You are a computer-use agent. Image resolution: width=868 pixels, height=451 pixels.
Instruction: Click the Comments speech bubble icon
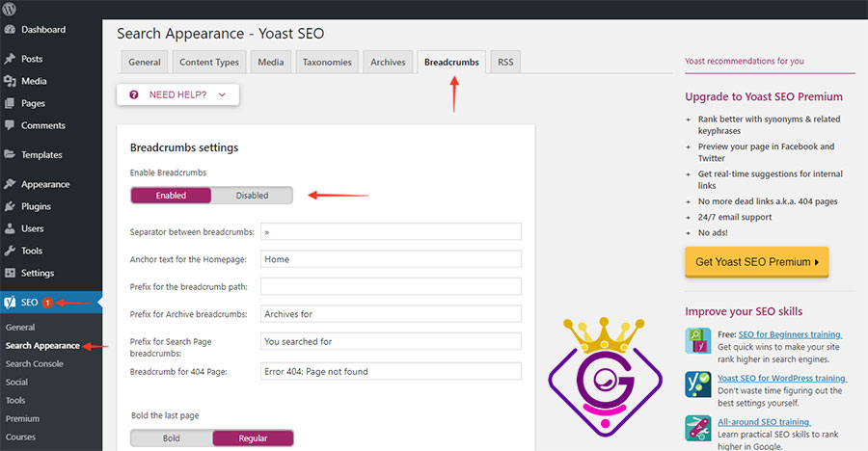[10, 125]
